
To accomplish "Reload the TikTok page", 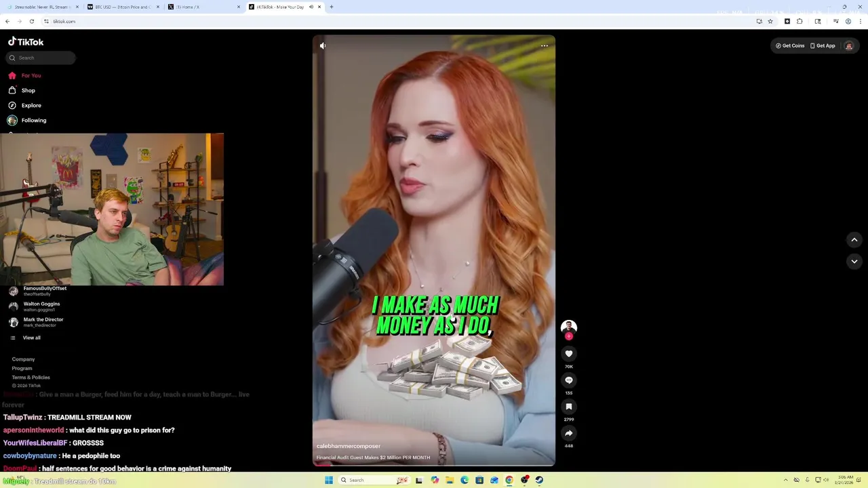I will click(31, 21).
